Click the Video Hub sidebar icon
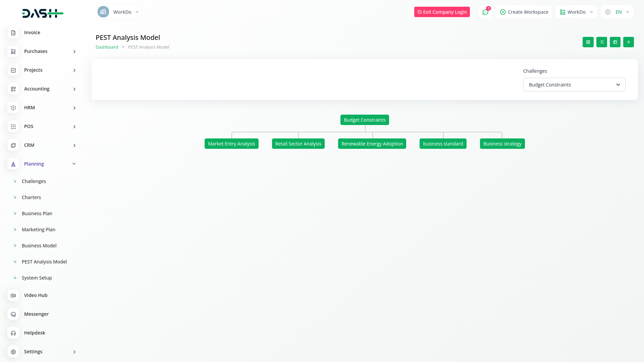The height and width of the screenshot is (362, 644). (13, 296)
